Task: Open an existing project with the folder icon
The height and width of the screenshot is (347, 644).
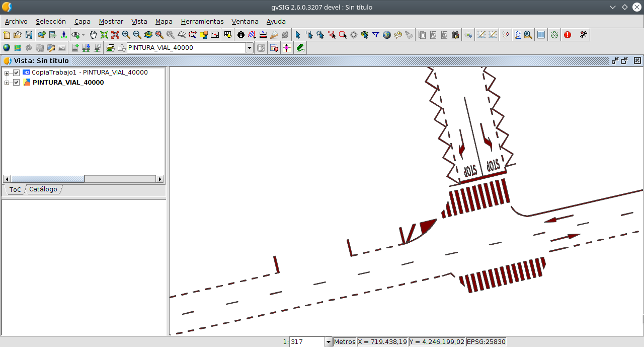Action: 18,35
